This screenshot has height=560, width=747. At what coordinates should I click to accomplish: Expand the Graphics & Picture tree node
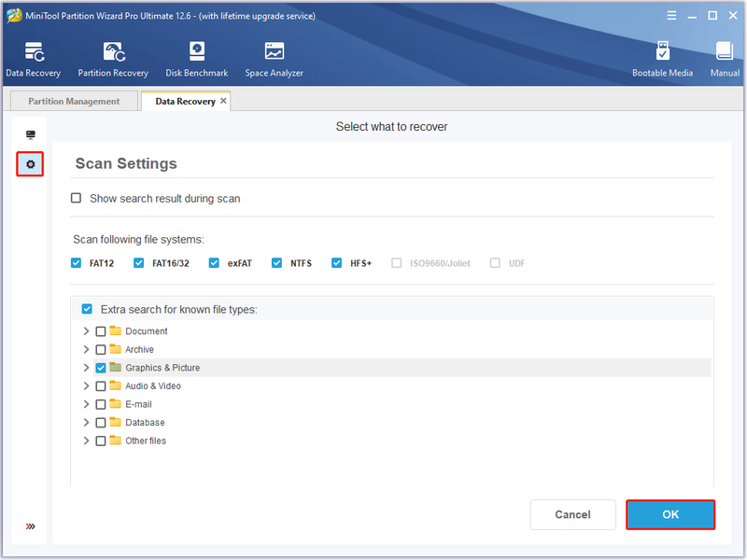tap(86, 368)
